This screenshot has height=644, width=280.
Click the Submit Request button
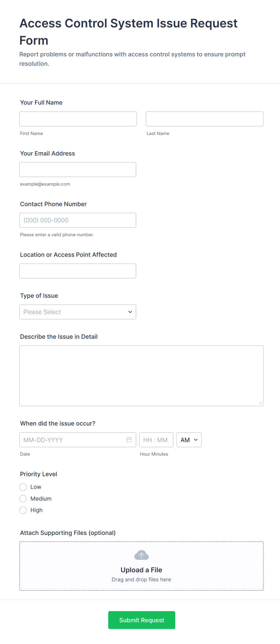142,620
